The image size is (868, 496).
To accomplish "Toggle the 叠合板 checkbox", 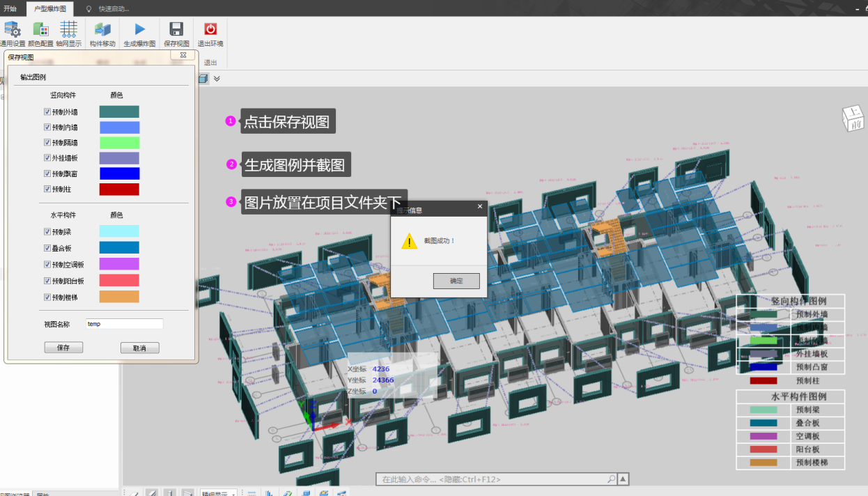I will (x=47, y=248).
